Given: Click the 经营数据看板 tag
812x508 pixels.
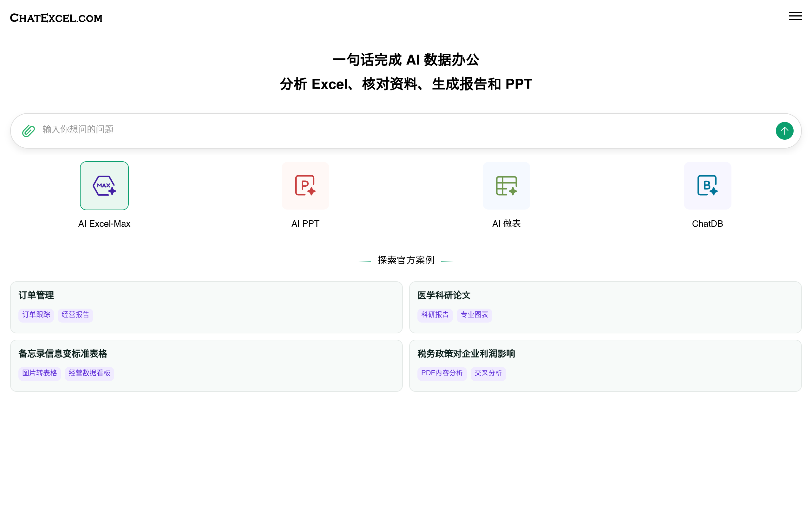Looking at the screenshot, I should point(89,373).
